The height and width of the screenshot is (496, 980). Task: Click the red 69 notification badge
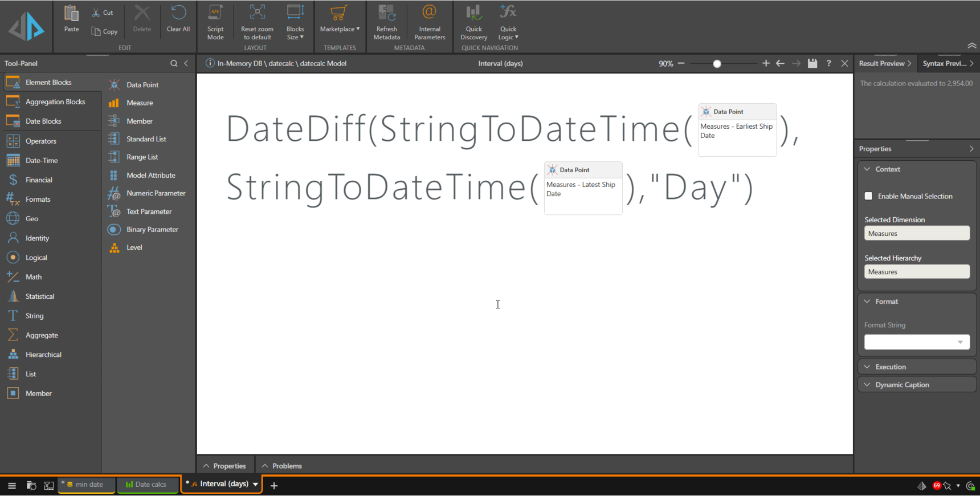[937, 486]
